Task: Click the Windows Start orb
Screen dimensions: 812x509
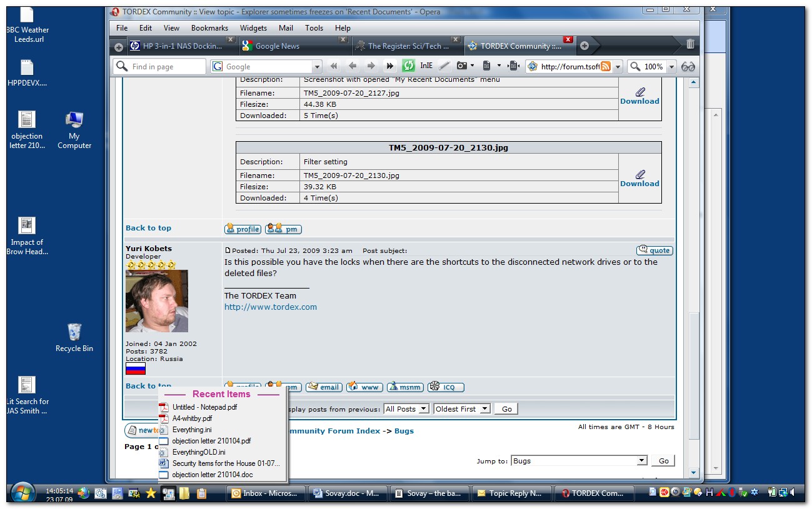Action: [23, 493]
